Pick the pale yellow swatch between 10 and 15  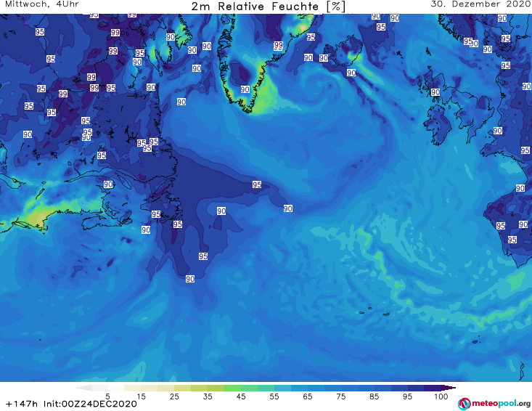coord(132,388)
